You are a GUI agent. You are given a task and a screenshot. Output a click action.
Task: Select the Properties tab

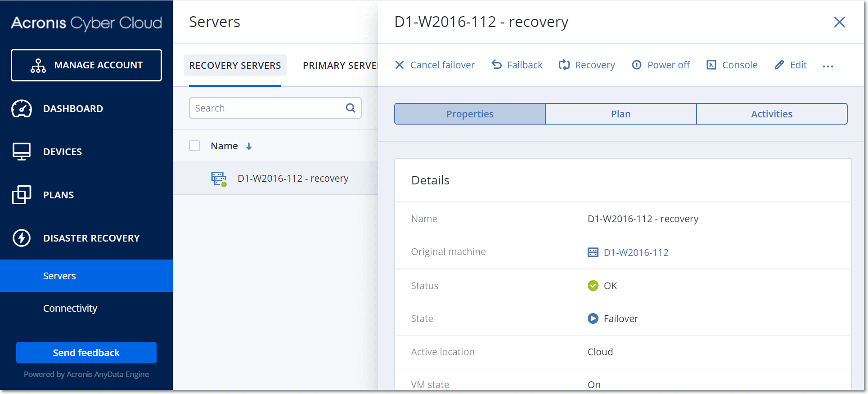(x=470, y=114)
